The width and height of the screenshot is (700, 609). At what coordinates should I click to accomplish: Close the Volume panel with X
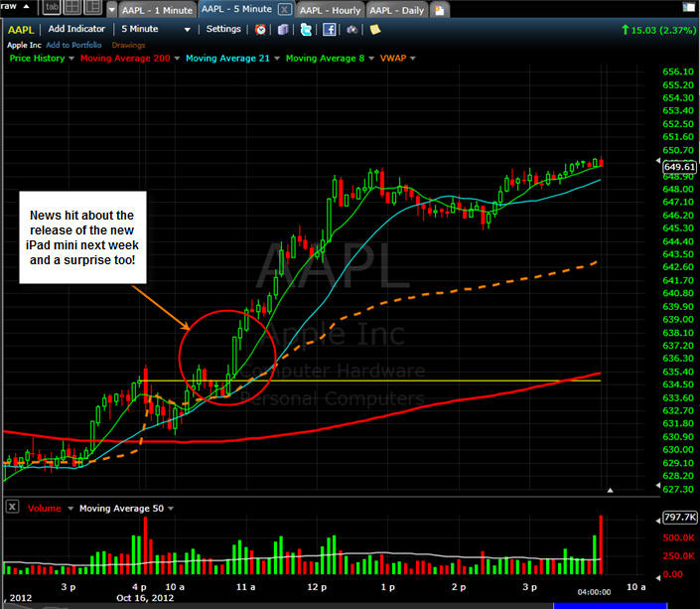(12, 507)
